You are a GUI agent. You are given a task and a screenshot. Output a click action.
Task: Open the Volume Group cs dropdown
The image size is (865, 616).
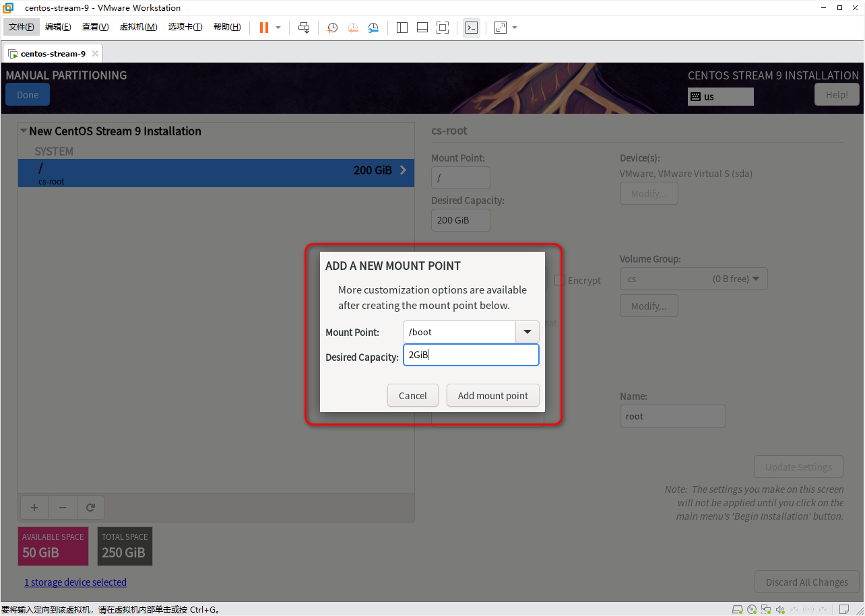(x=693, y=279)
